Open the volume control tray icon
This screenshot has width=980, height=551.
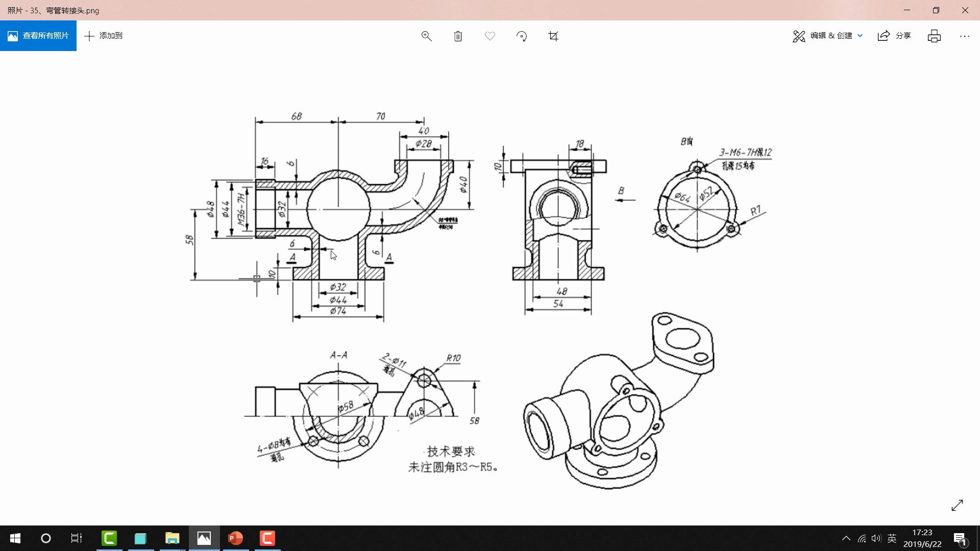876,538
